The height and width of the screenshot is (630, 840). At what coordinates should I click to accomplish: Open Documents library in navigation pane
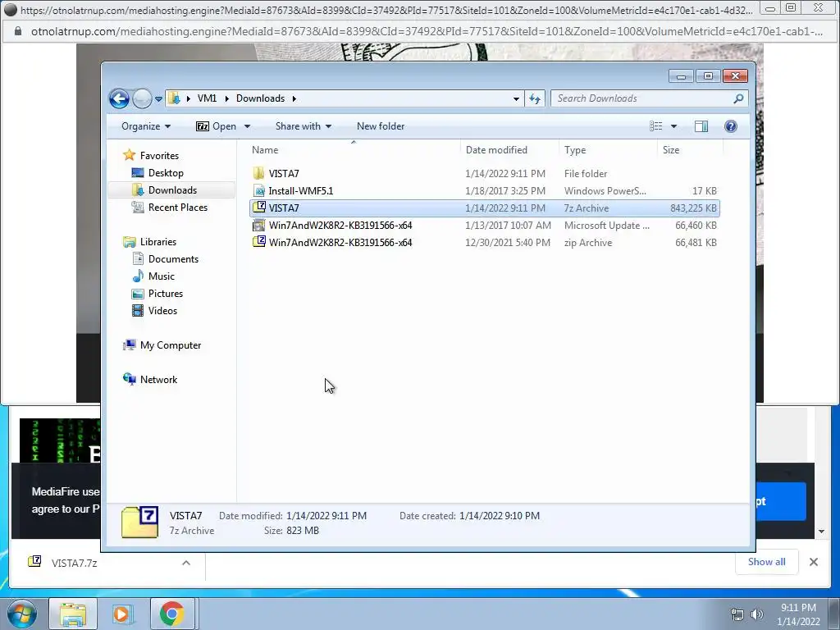point(173,258)
